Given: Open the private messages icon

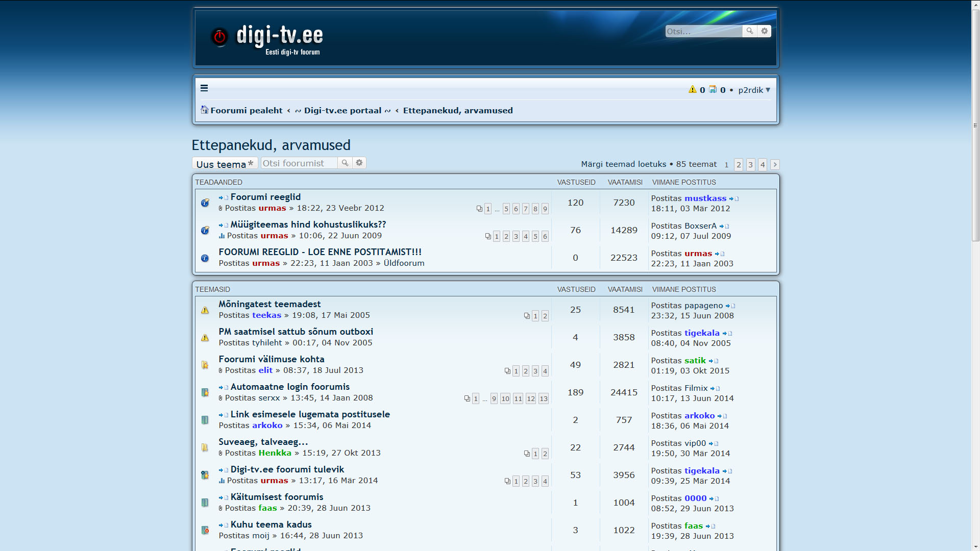Looking at the screenshot, I should coord(713,89).
